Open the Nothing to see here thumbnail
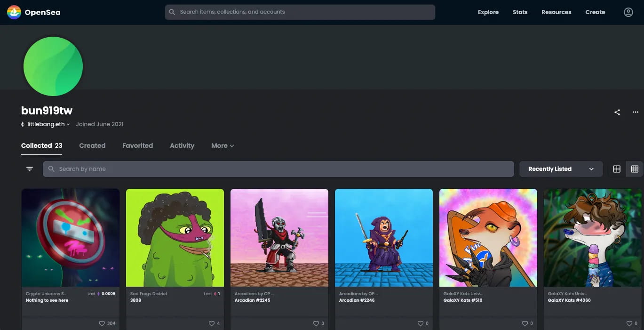This screenshot has height=330, width=644. click(x=71, y=238)
